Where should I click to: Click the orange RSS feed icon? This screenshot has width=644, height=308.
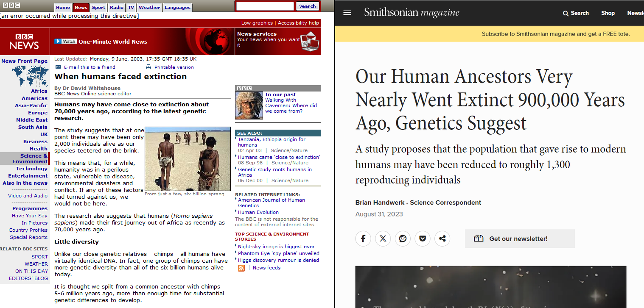[241, 268]
